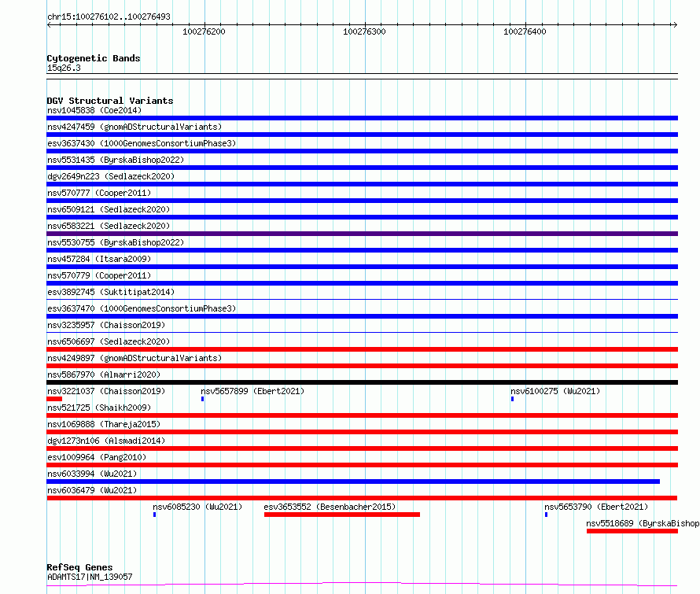The width and height of the screenshot is (700, 594).
Task: Select esv1009964 (Pang2010) label
Action: [97, 457]
